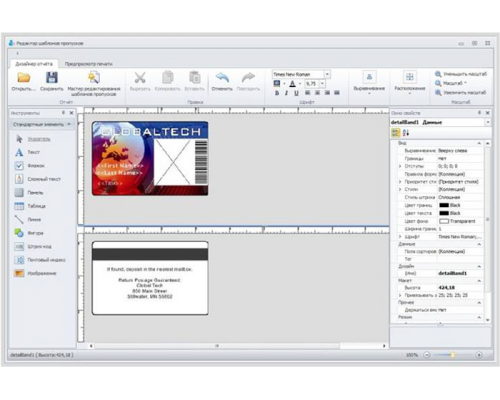500x400 pixels.
Task: Click the GlobalTech card front design
Action: 150,158
